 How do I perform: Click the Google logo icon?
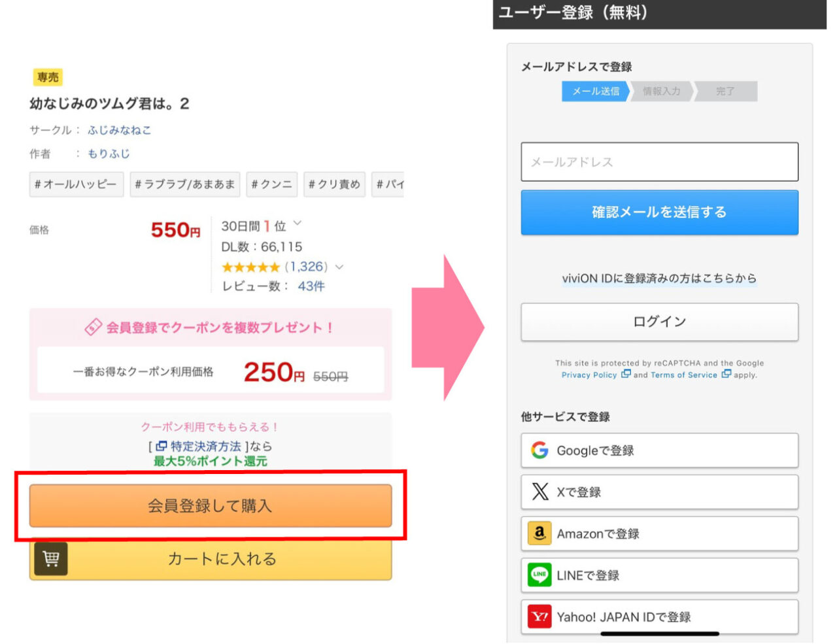[x=539, y=450]
